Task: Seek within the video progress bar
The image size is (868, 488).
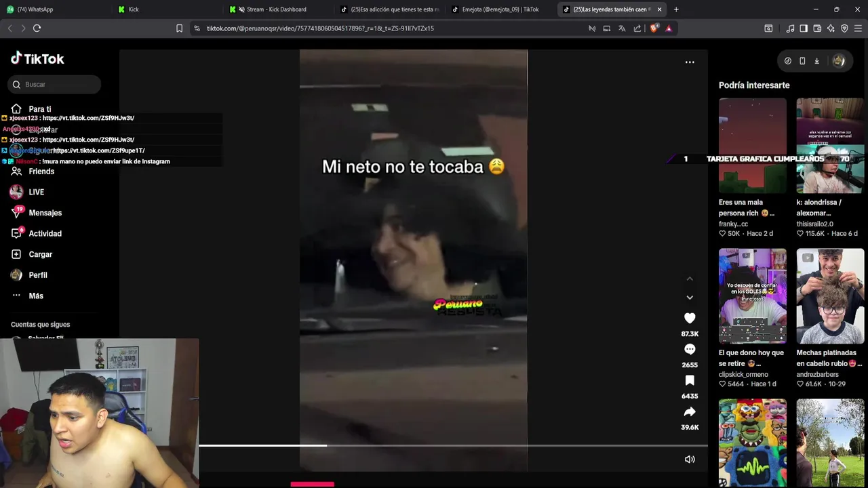Action: point(453,445)
